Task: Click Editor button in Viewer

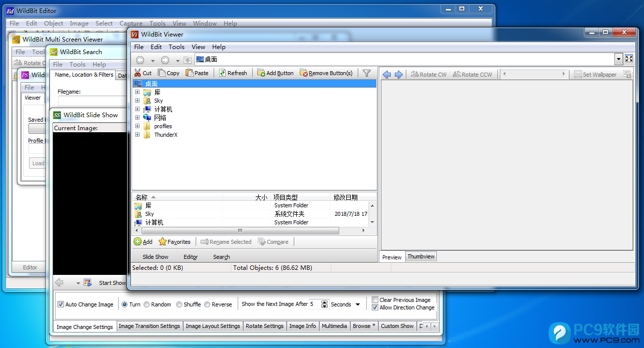Action: click(x=191, y=257)
